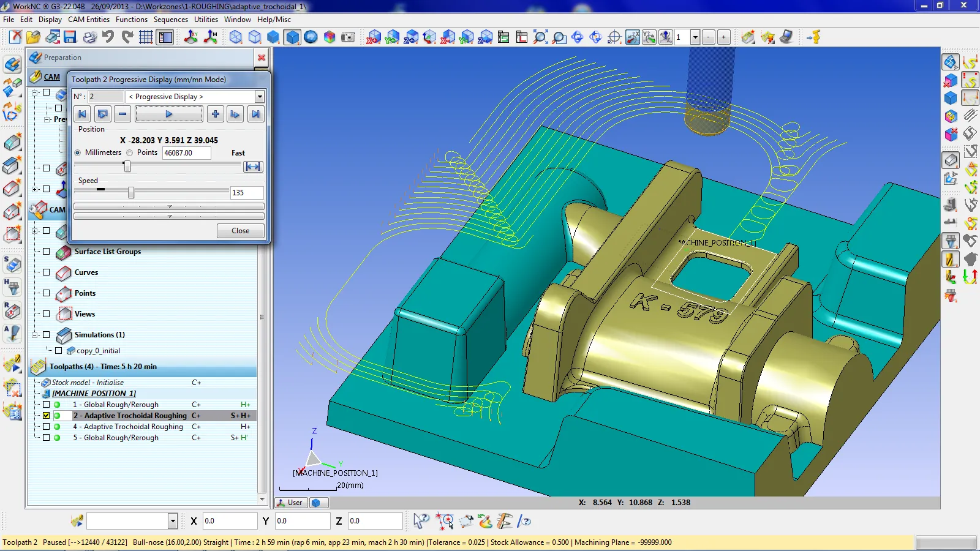The height and width of the screenshot is (551, 980).
Task: Uncheck the Adaptive Trochoidal Roughing 2 checkbox
Action: [46, 416]
